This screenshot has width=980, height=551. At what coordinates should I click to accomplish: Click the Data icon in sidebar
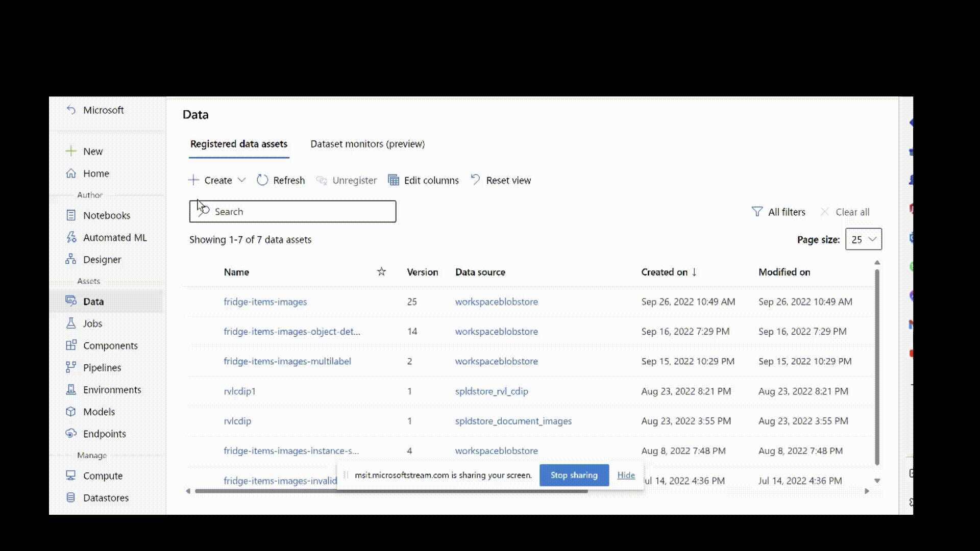point(71,300)
